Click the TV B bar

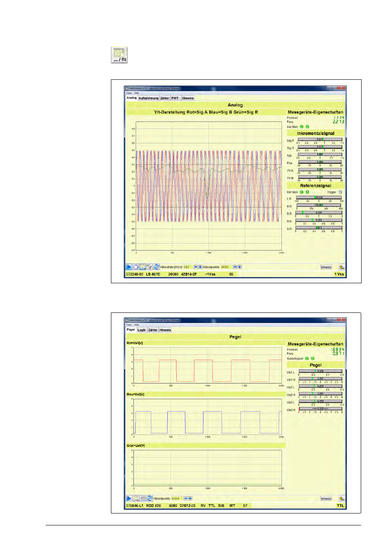[320, 177]
